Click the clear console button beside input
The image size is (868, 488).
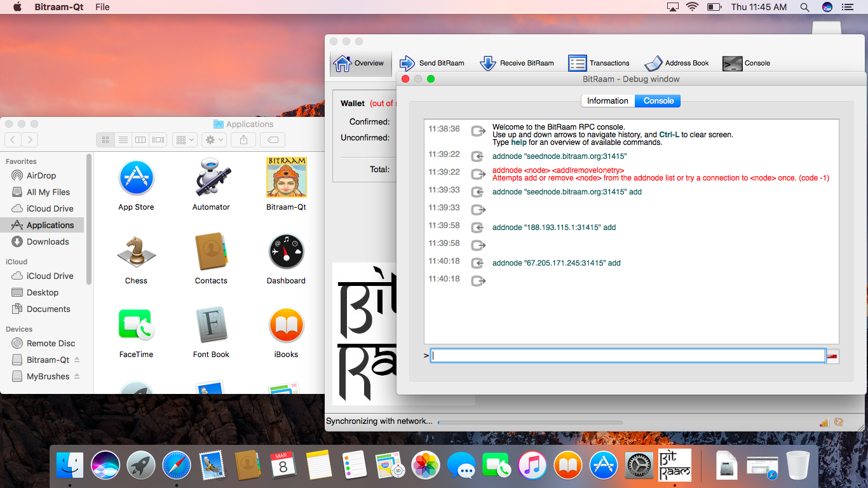pyautogui.click(x=832, y=356)
